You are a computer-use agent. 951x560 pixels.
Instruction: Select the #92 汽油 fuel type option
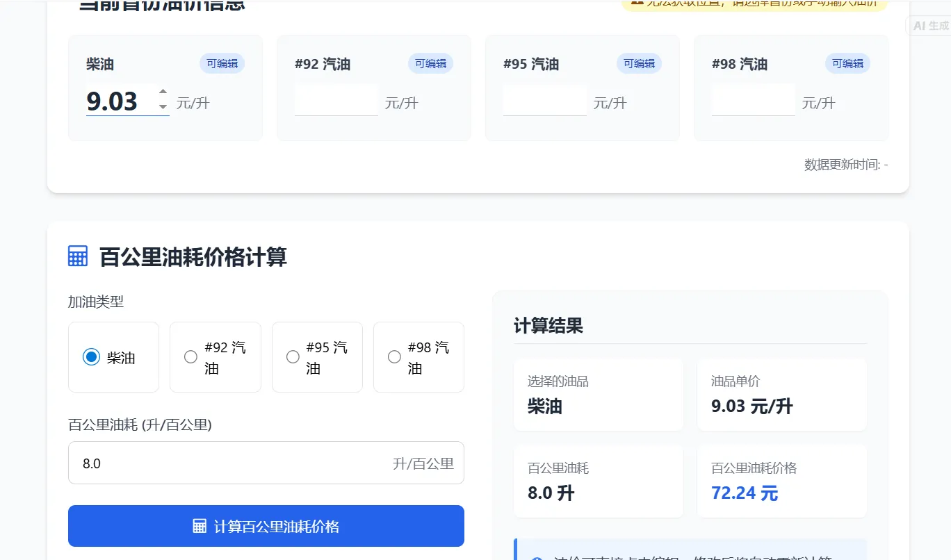190,357
